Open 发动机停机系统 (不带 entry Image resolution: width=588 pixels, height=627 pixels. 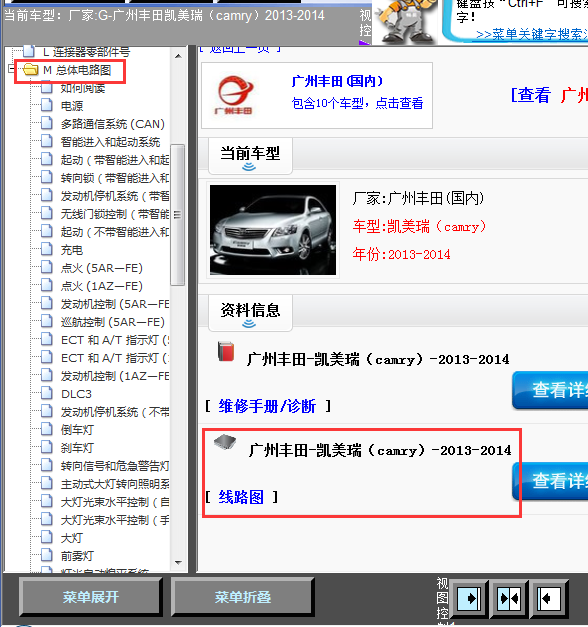[x=114, y=411]
